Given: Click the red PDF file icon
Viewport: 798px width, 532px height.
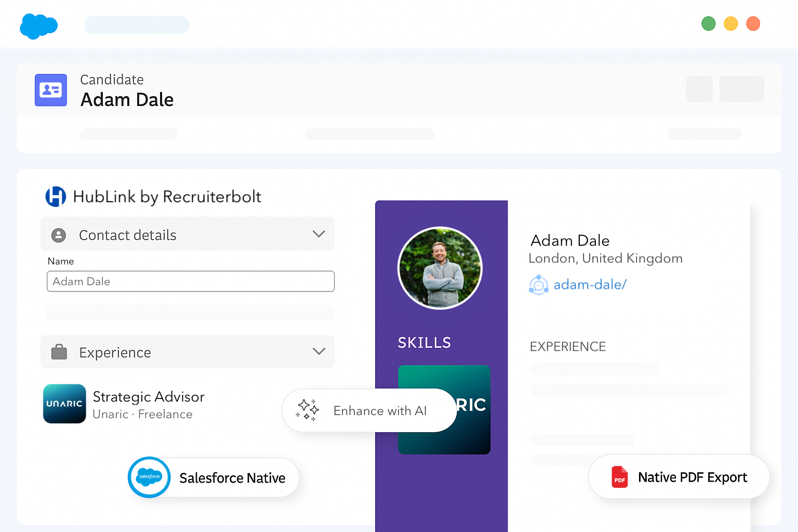Looking at the screenshot, I should (620, 477).
